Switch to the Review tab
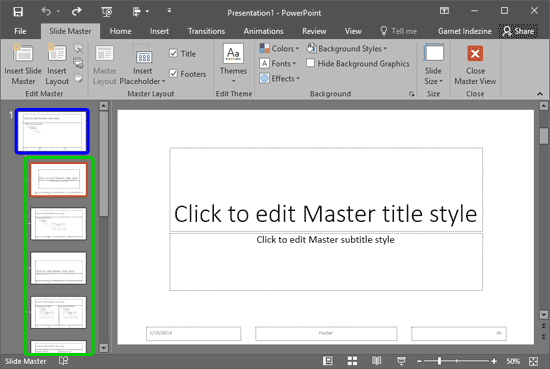The width and height of the screenshot is (550, 369). [314, 31]
